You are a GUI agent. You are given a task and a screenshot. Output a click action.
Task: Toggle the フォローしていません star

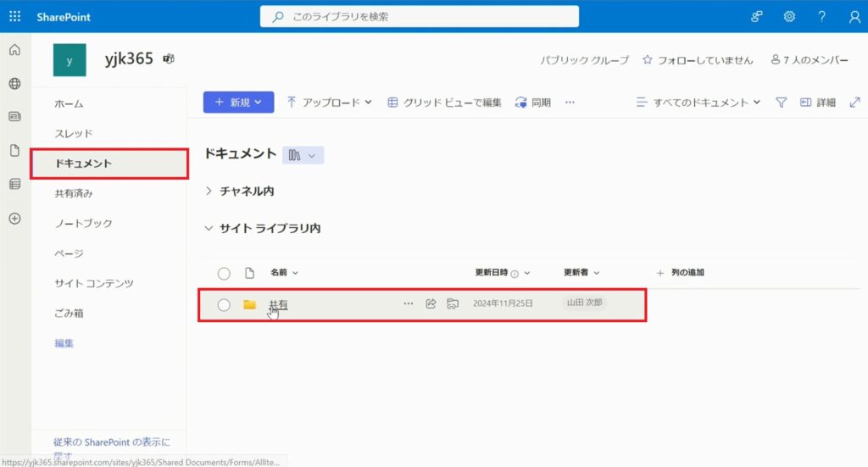(648, 60)
